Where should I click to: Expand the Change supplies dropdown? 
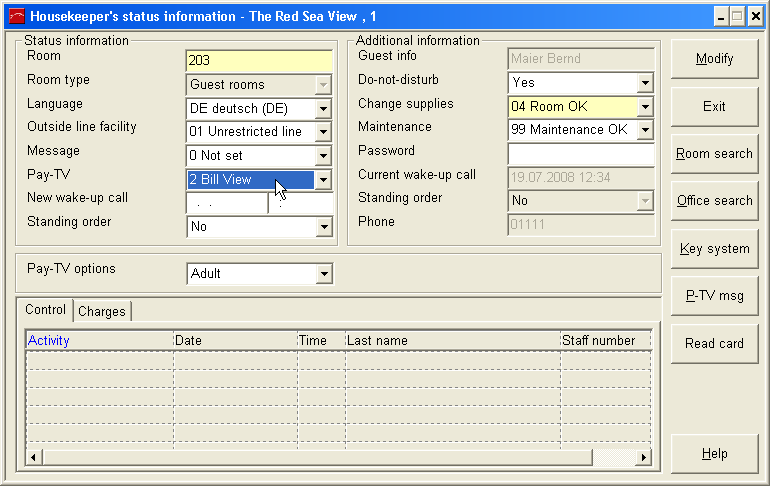pyautogui.click(x=645, y=106)
